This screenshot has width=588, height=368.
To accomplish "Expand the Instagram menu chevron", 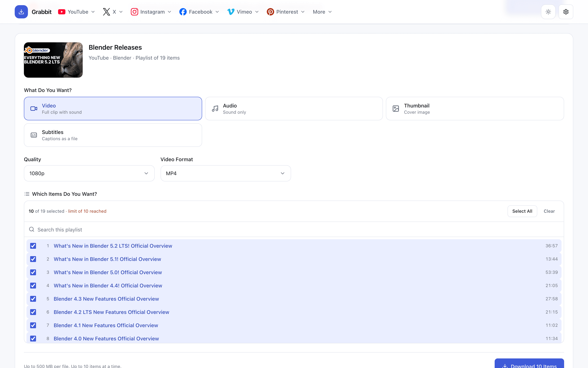I will point(169,12).
